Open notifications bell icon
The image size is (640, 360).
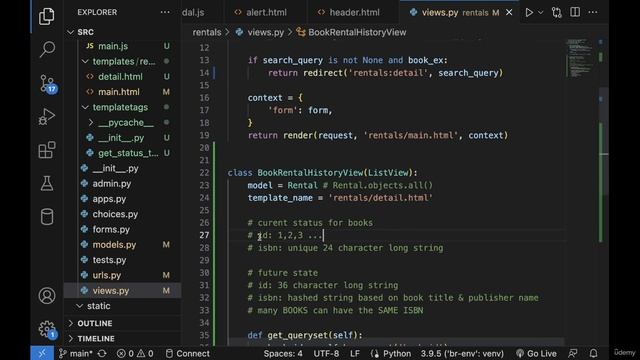[x=593, y=353]
